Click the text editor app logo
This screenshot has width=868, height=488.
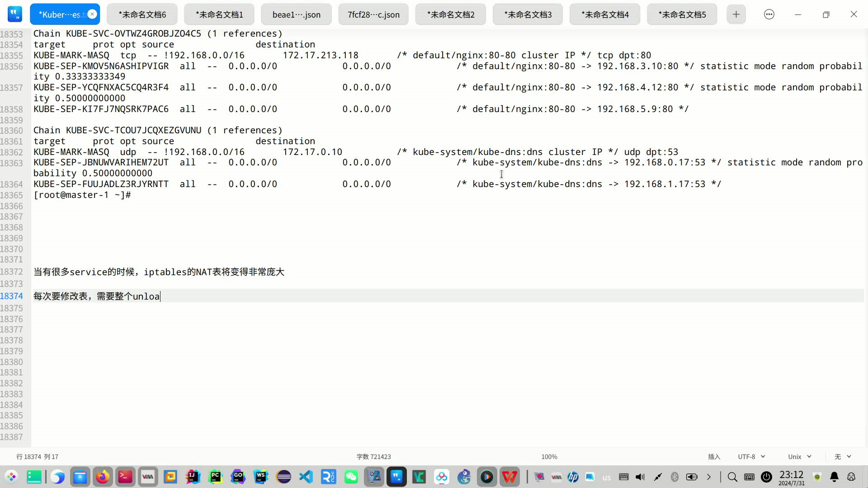click(x=15, y=14)
